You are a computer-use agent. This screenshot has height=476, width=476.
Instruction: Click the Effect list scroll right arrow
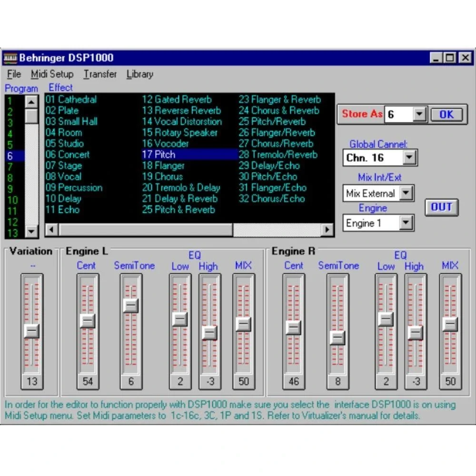click(327, 230)
